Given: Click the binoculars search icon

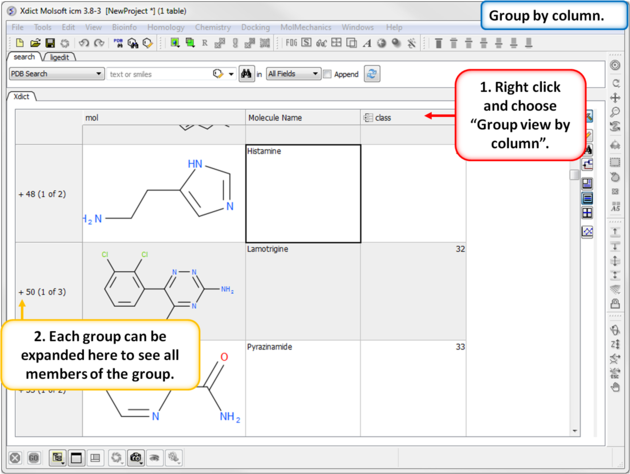Looking at the screenshot, I should (246, 74).
